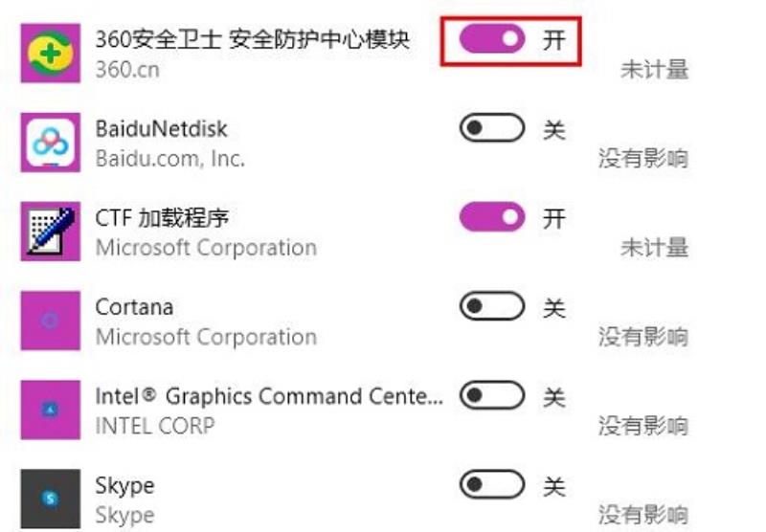Click 未计量 impact label for 360安全卫士

(x=655, y=70)
